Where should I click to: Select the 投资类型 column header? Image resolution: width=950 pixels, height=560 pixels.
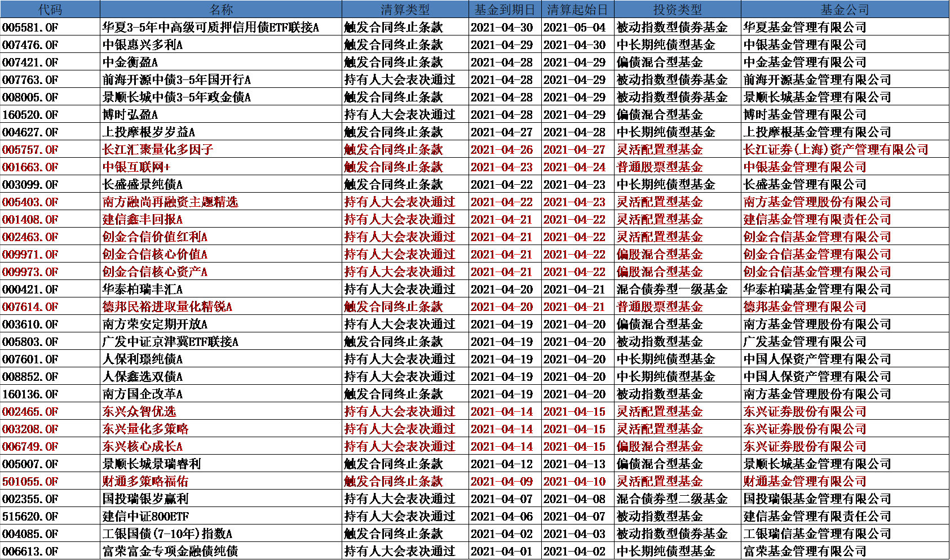tap(677, 10)
